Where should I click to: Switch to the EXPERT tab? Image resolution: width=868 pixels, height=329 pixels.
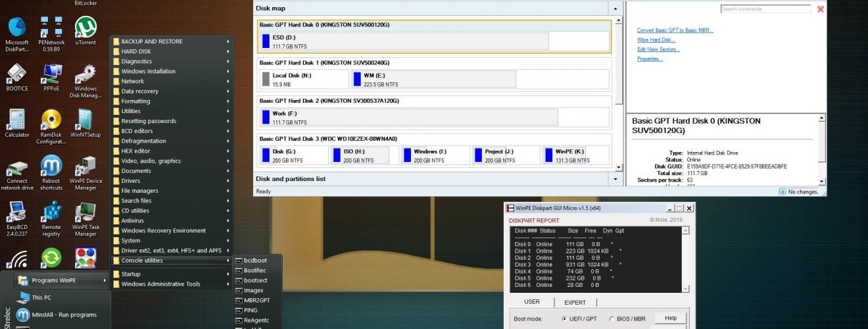575,302
